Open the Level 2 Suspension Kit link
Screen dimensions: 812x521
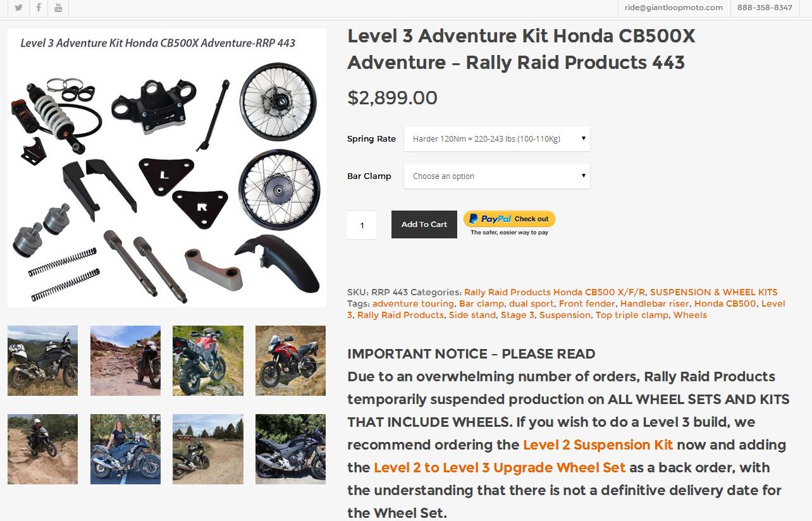598,444
